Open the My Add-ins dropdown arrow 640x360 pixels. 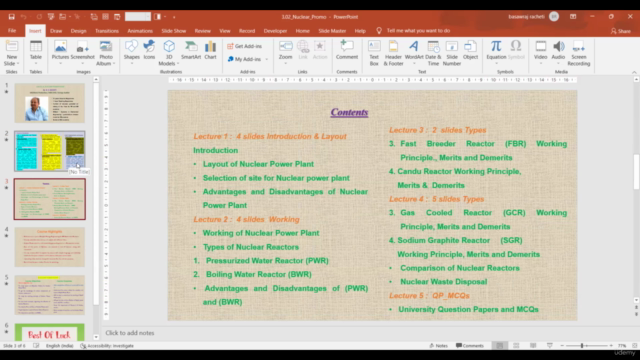267,59
